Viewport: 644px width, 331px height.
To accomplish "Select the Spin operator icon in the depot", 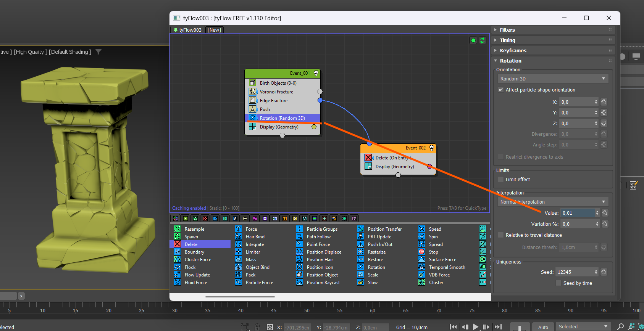I will pos(421,236).
